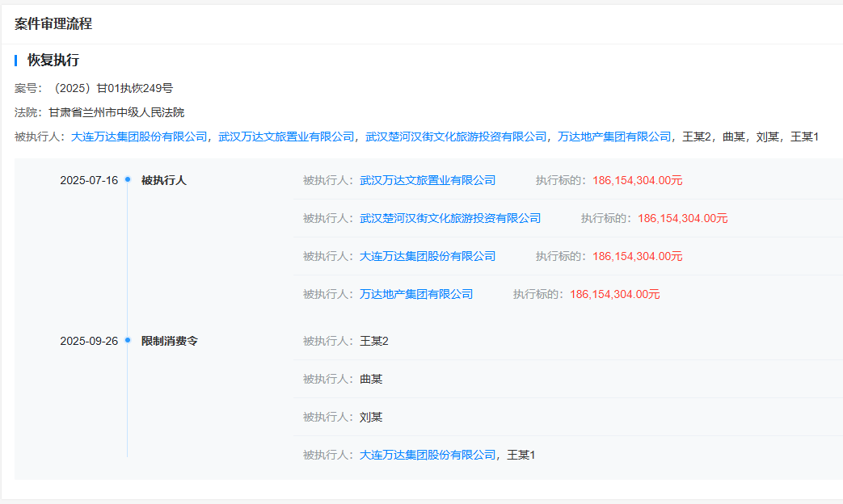Click the blue bar icon before 恢复执行
Screen dimensions: 843x504
click(x=15, y=60)
